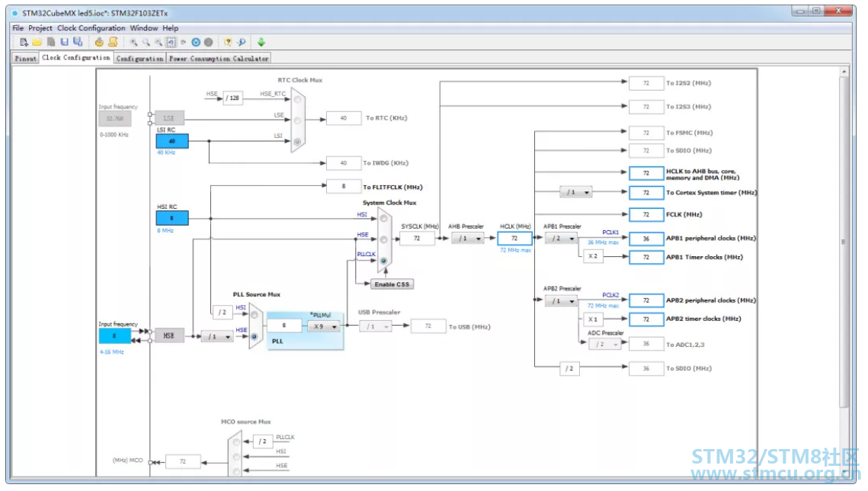Switch to the Pinout tab
The image size is (868, 491).
pos(25,58)
